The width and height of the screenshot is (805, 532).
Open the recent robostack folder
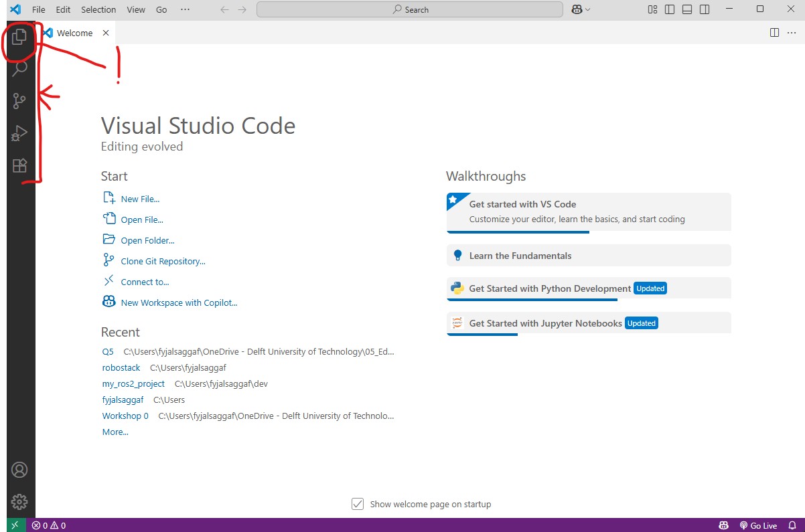tap(121, 367)
